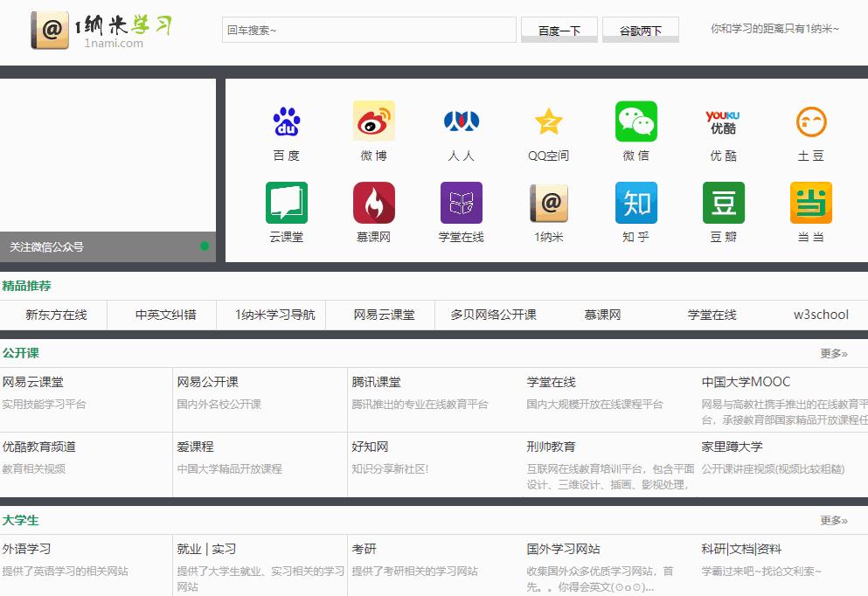Open the QQ空间 icon
Image resolution: width=868 pixels, height=596 pixels.
click(x=548, y=122)
